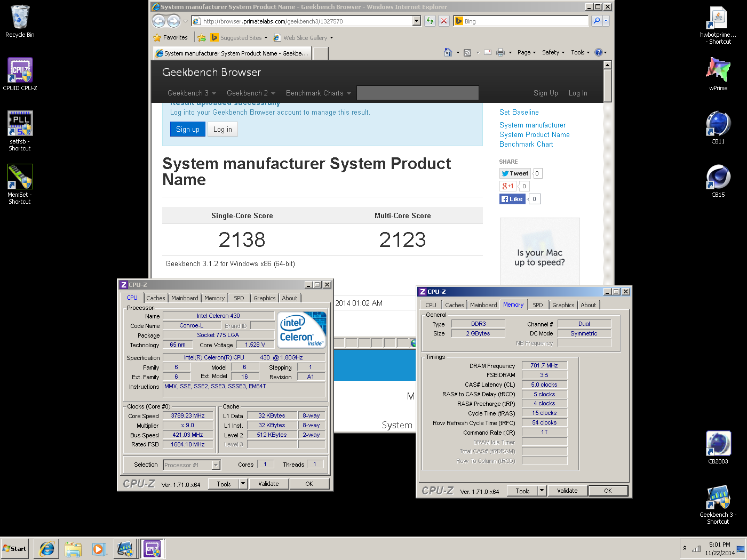Click OK in CPU-Z Memory window
The width and height of the screenshot is (747, 560).
(x=608, y=491)
